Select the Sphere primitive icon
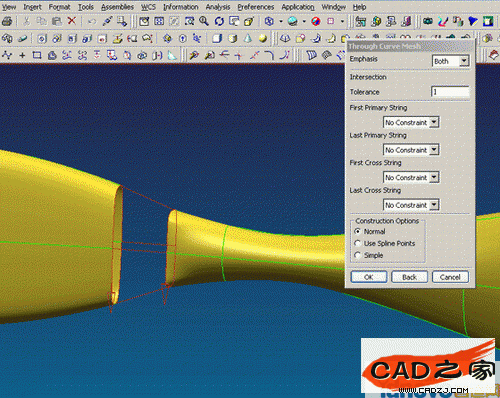 click(x=263, y=38)
